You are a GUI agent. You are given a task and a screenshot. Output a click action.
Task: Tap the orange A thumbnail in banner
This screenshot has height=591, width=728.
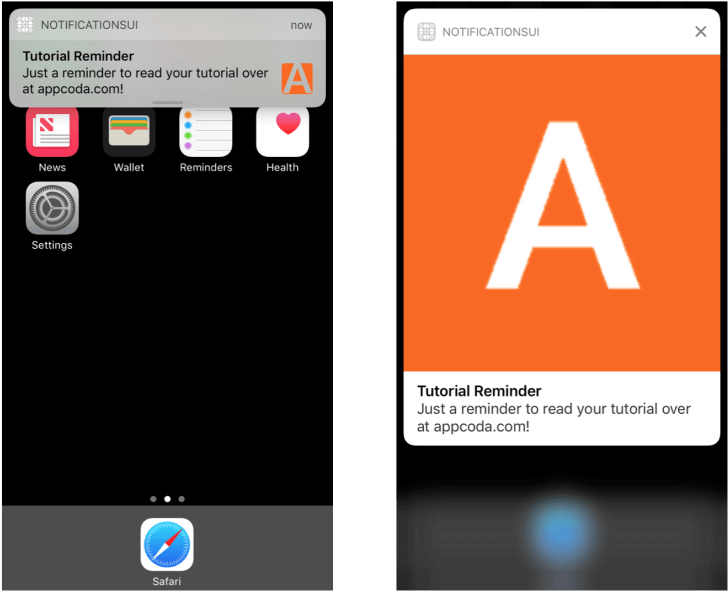pyautogui.click(x=297, y=78)
